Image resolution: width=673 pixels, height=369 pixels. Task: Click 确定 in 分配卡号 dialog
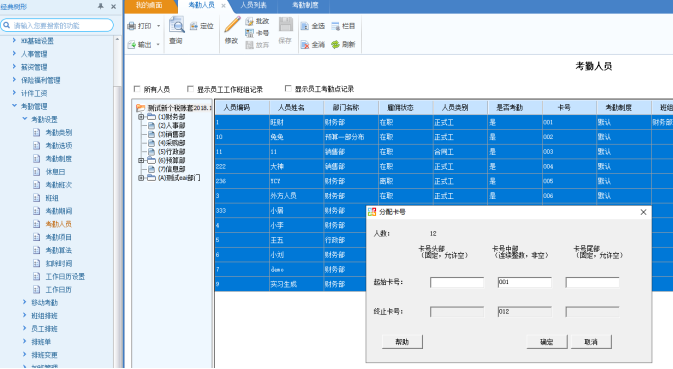[547, 342]
